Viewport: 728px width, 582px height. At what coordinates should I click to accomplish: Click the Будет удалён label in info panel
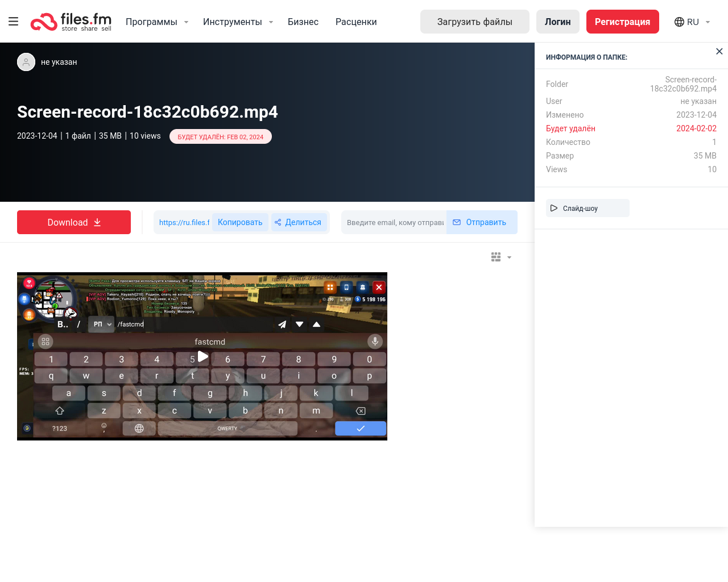[x=570, y=128]
